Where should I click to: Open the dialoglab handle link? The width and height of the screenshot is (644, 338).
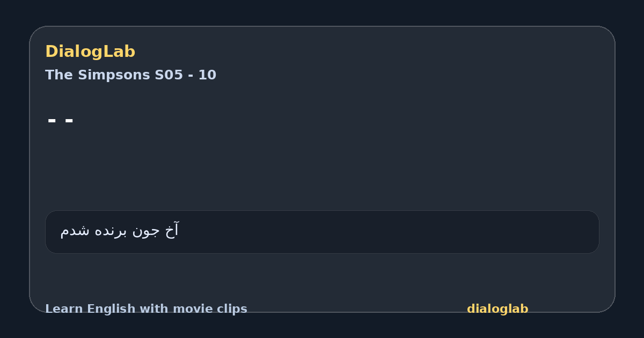[x=497, y=309]
